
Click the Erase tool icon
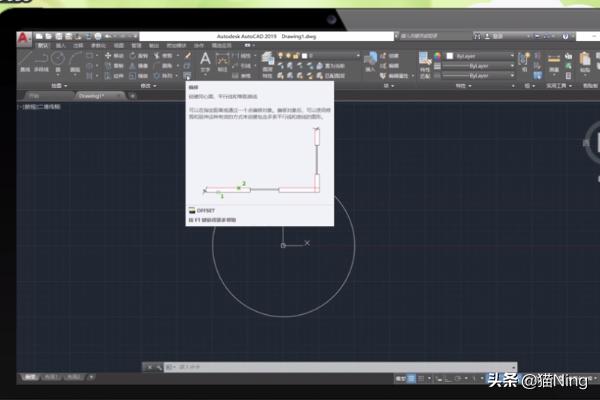tap(188, 56)
